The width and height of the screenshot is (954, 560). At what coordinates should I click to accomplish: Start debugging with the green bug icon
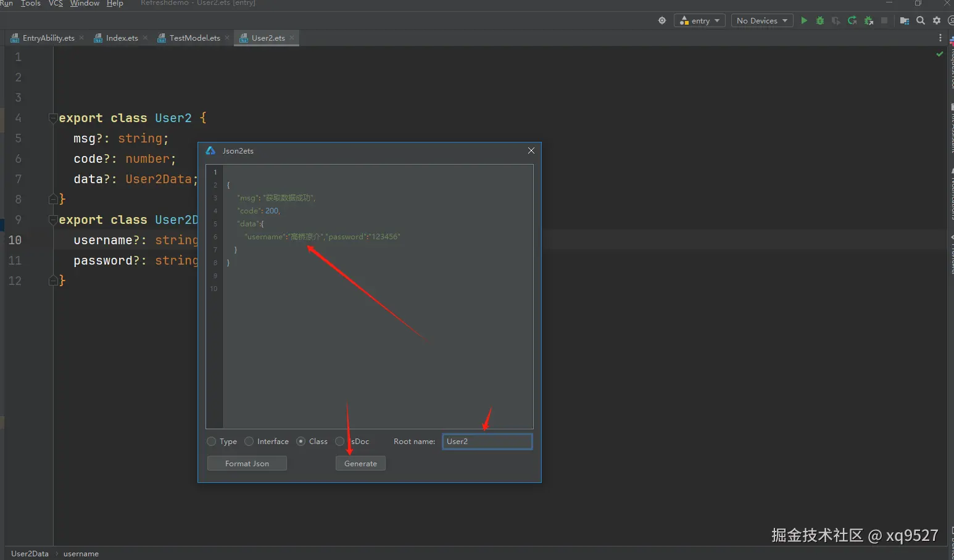(820, 20)
